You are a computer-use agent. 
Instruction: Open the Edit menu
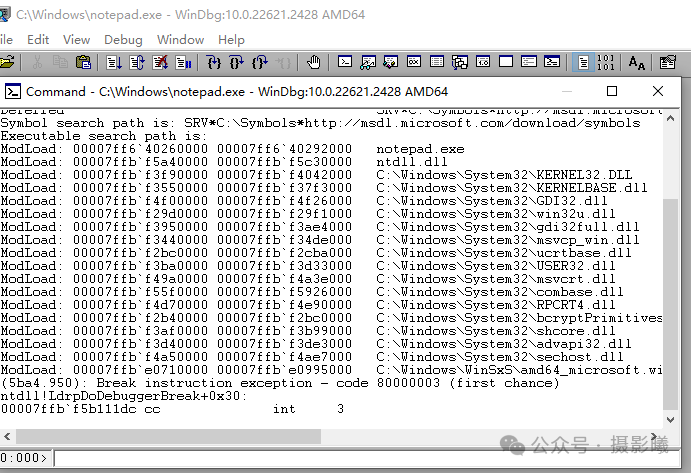[38, 40]
